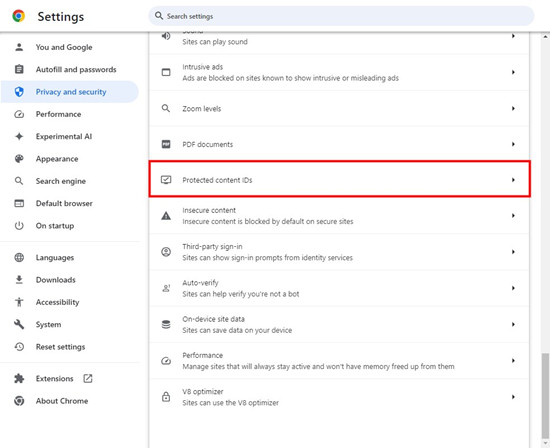Screen dimensions: 550x448
Task: Click the gauge icon beside sidebar Performance
Action: click(x=19, y=114)
